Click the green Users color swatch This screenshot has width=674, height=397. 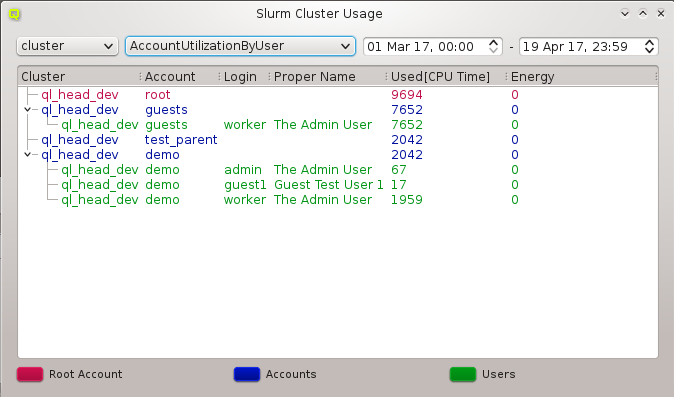tap(463, 374)
